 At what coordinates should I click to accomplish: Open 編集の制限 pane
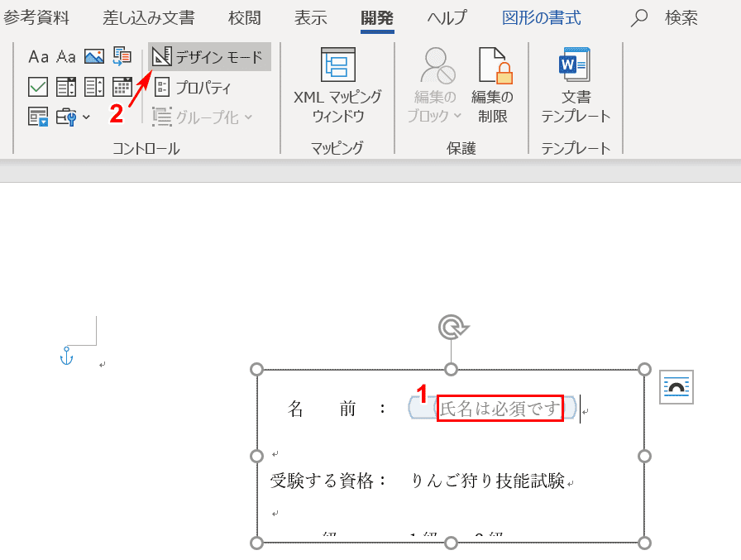(x=493, y=85)
